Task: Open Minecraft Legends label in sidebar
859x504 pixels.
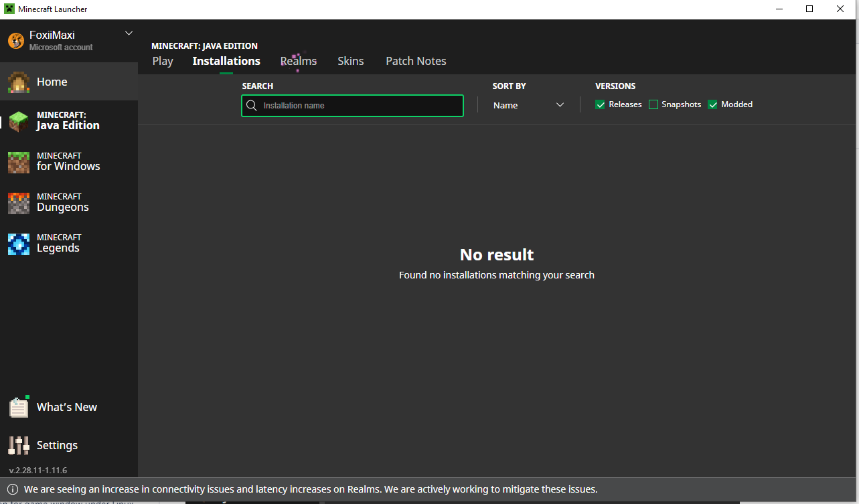Action: point(59,244)
